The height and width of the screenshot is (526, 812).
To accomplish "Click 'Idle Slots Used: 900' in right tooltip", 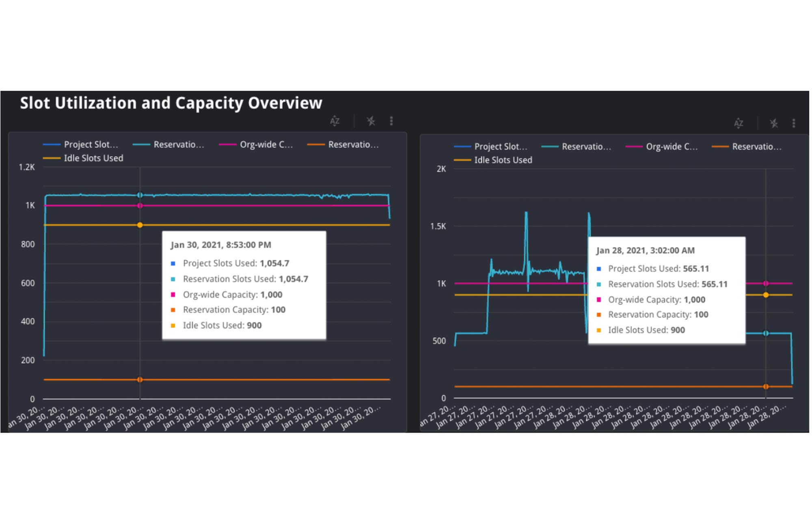I will tap(641, 330).
